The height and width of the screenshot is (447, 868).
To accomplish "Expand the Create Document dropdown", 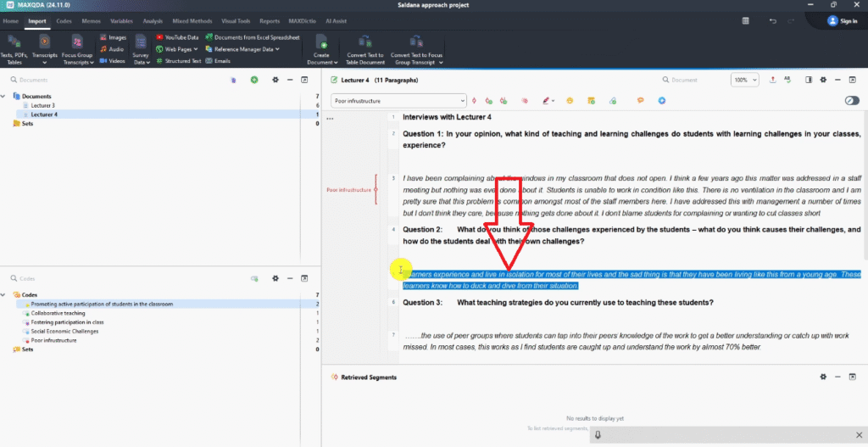I will point(322,62).
